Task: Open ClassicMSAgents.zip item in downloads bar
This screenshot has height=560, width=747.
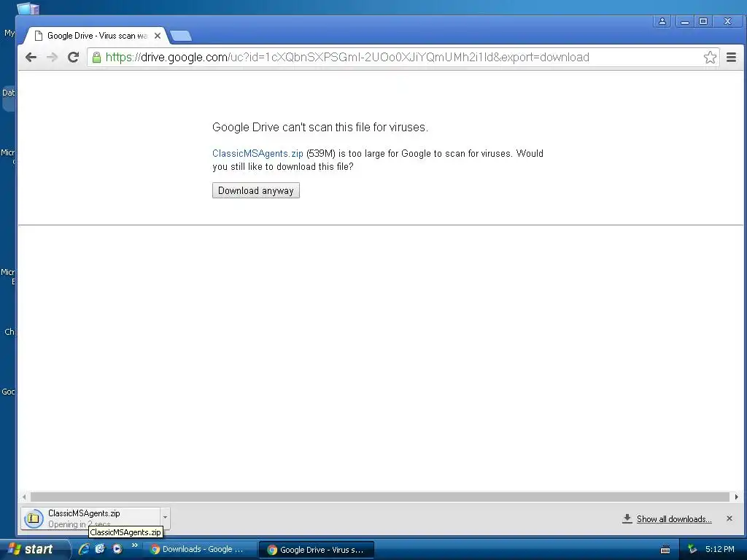Action: coord(90,518)
